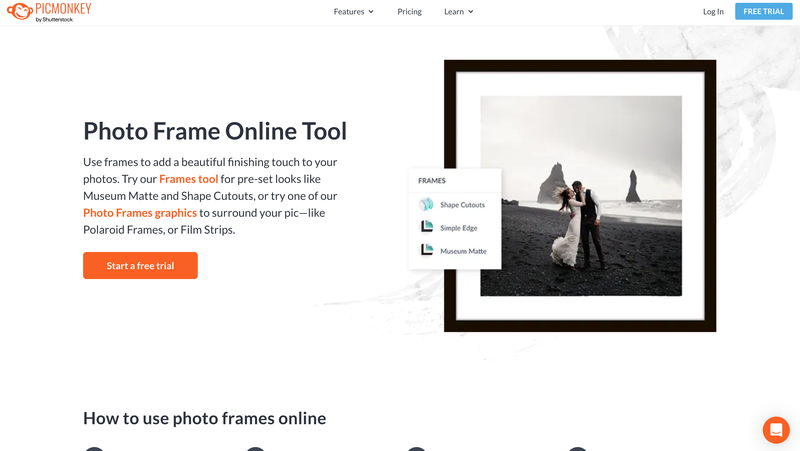Viewport: 800px width, 451px height.
Task: Click the Simple Edge label text
Action: [459, 228]
